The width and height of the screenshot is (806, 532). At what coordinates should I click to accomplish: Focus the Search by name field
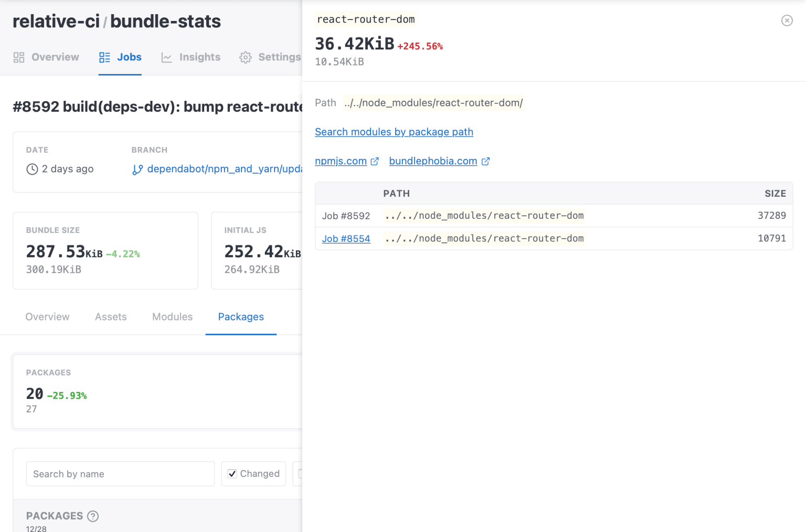tap(120, 474)
